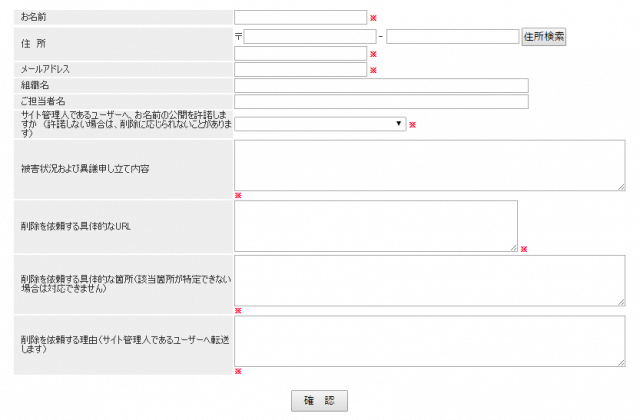Click the red required mark beside お名前 field
This screenshot has height=420, width=640.
[x=373, y=18]
